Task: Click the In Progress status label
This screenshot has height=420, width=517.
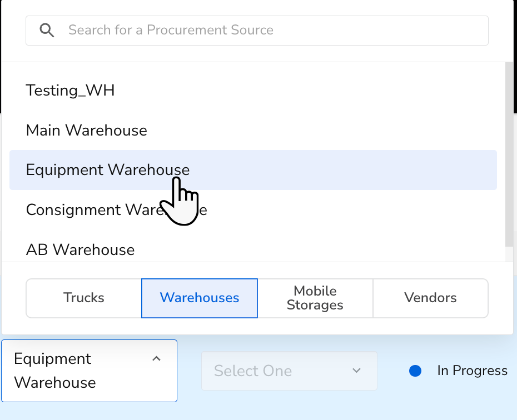Action: point(472,371)
